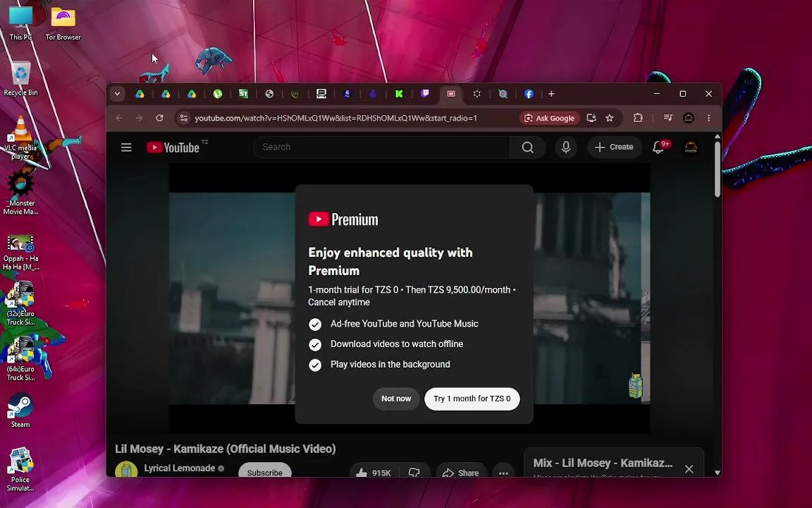Open the Chrome three-dot menu
812x508 pixels.
tap(709, 119)
